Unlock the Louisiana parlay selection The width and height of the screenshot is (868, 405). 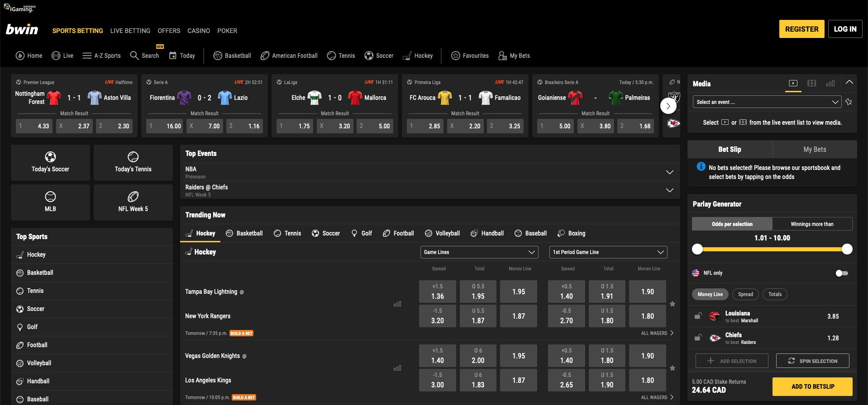(698, 316)
